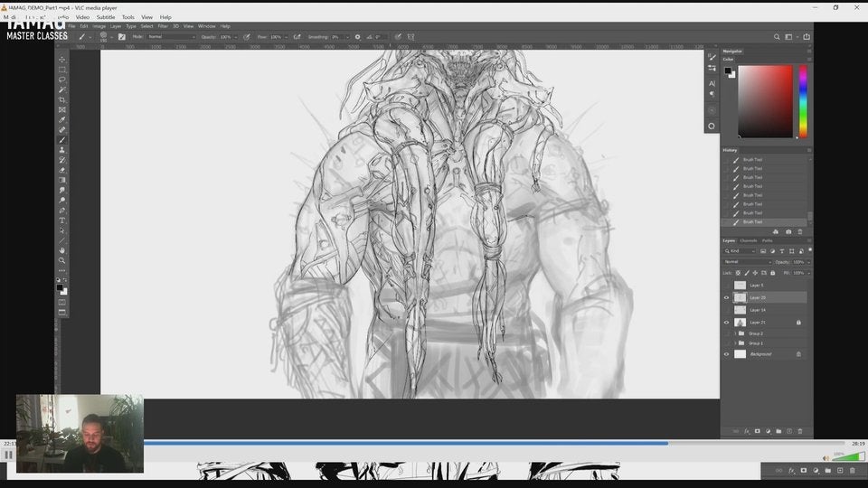
Task: Open the Opacity dropdown arrow in options bar
Action: point(236,37)
